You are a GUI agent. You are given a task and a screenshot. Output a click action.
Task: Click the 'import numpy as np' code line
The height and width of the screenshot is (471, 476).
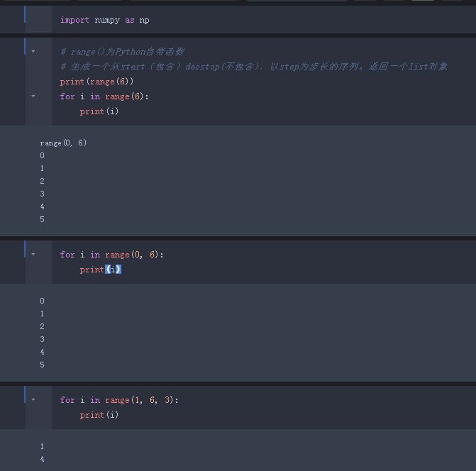105,21
